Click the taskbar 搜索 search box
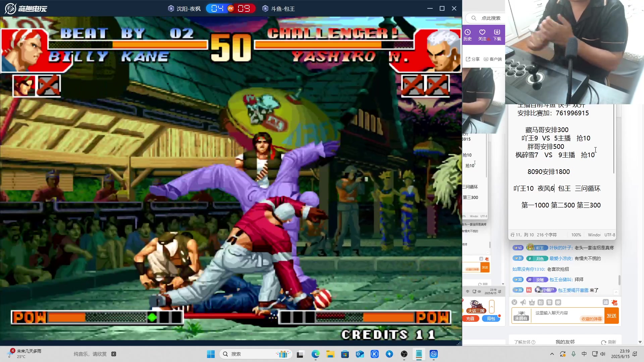Image resolution: width=644 pixels, height=362 pixels. tap(256, 354)
